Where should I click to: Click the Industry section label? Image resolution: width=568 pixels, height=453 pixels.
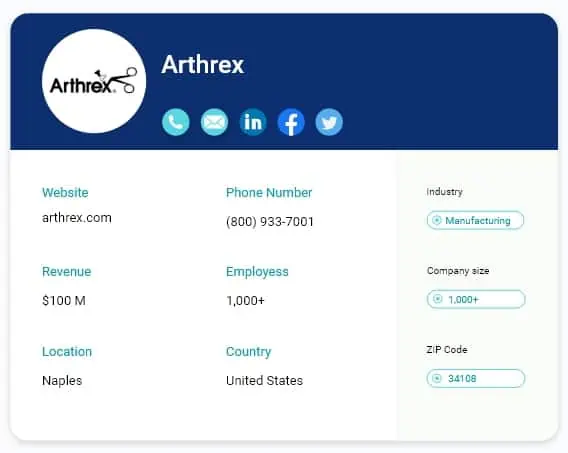444,192
